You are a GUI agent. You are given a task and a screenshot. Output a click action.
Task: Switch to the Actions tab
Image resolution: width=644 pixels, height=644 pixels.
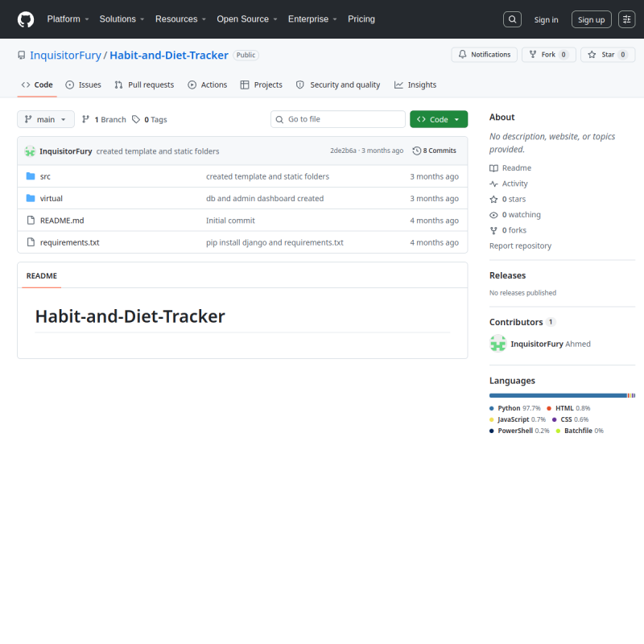(x=208, y=85)
